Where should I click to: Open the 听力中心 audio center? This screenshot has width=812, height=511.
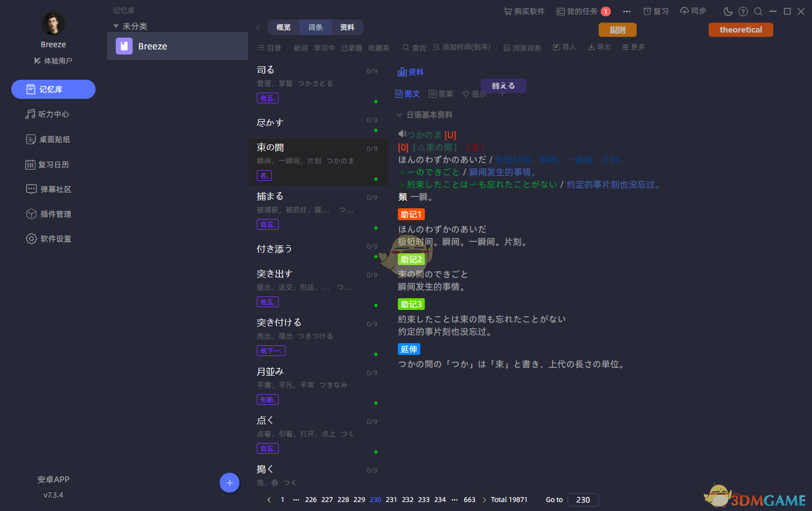click(53, 114)
